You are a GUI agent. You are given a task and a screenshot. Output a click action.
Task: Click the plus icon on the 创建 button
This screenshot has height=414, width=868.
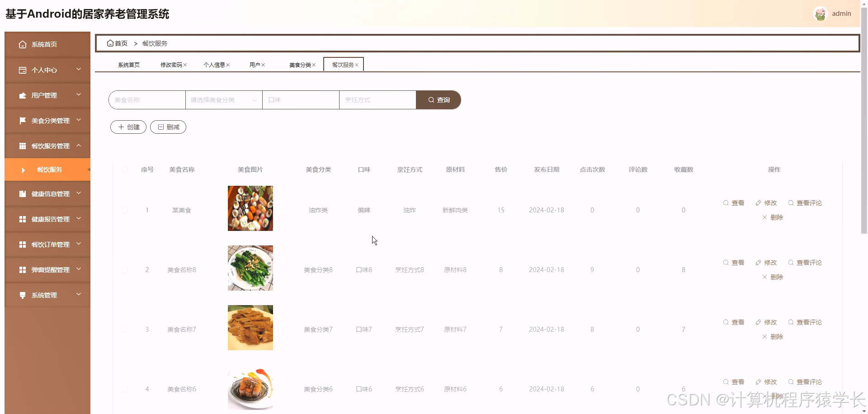coord(121,127)
